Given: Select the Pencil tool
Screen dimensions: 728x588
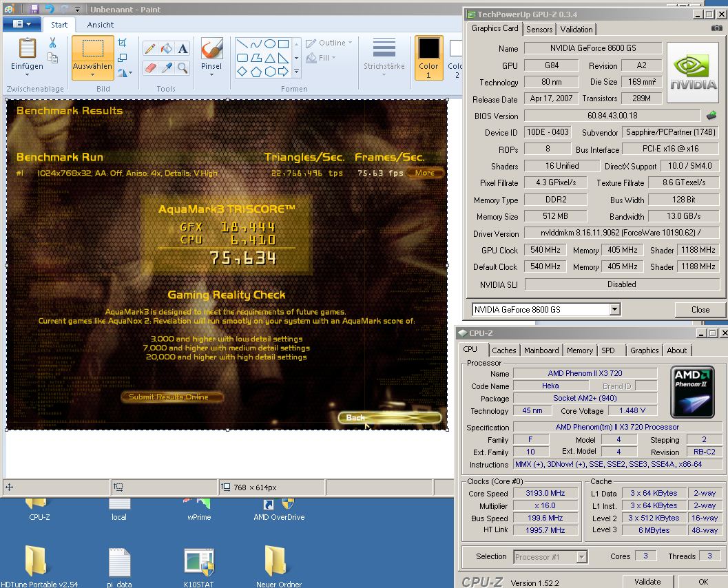Looking at the screenshot, I should click(x=150, y=48).
